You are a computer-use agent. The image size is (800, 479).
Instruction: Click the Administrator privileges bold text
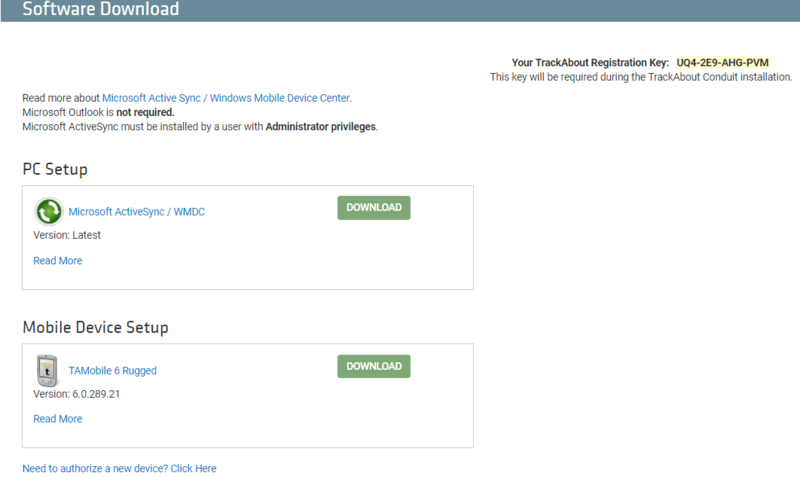pos(321,127)
